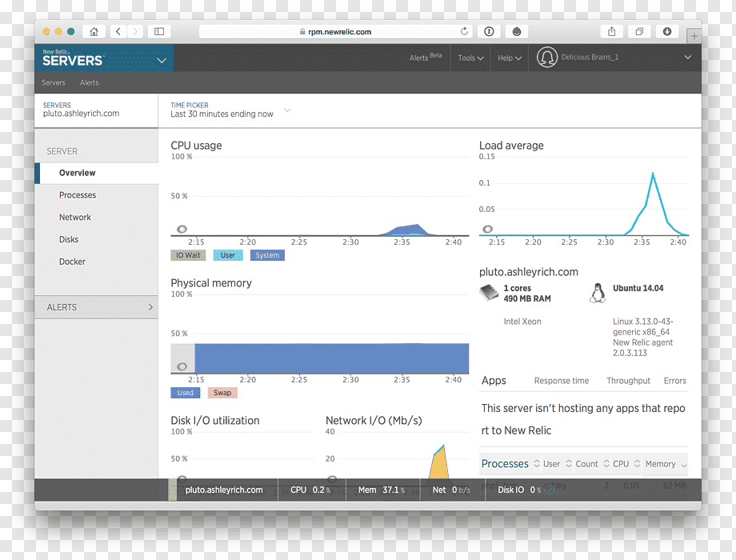This screenshot has width=736, height=560.
Task: Open Alerts Beta in the top bar
Action: click(x=426, y=58)
